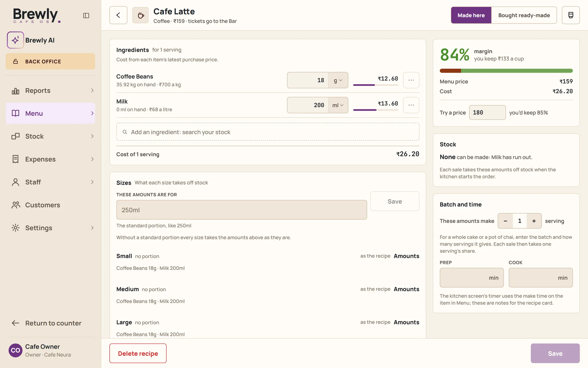Click the Settings gear icon
Viewport: 588px width, 368px height.
[x=15, y=228]
